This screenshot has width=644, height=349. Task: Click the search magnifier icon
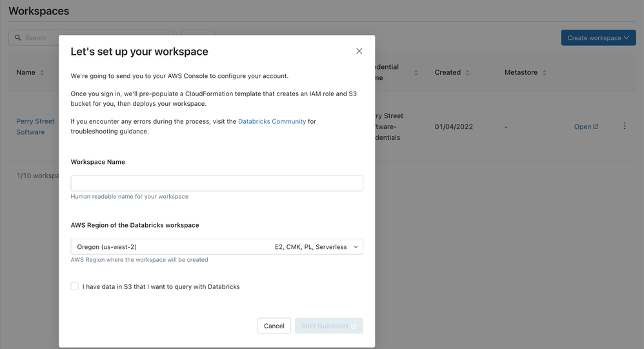[18, 38]
